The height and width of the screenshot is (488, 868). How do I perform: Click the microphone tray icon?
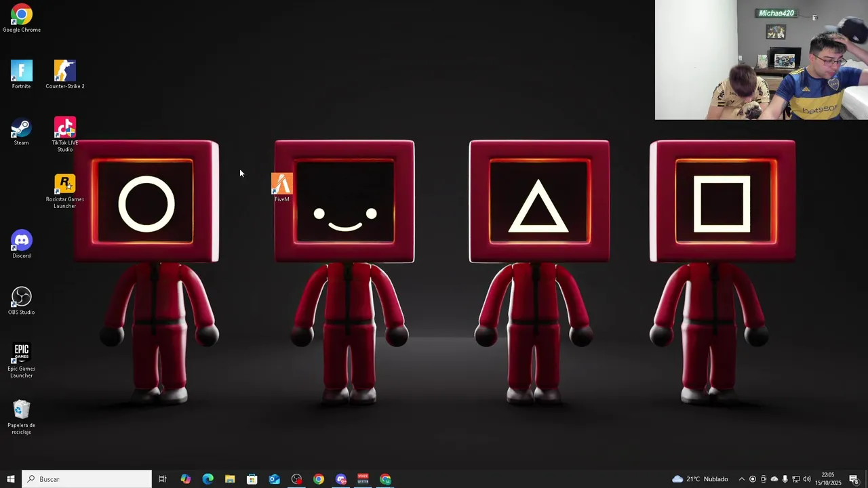pyautogui.click(x=785, y=479)
